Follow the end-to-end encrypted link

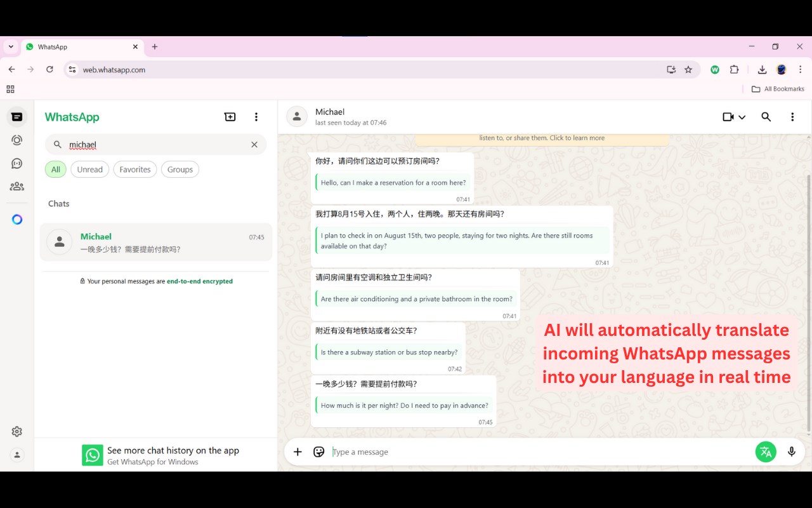click(200, 281)
